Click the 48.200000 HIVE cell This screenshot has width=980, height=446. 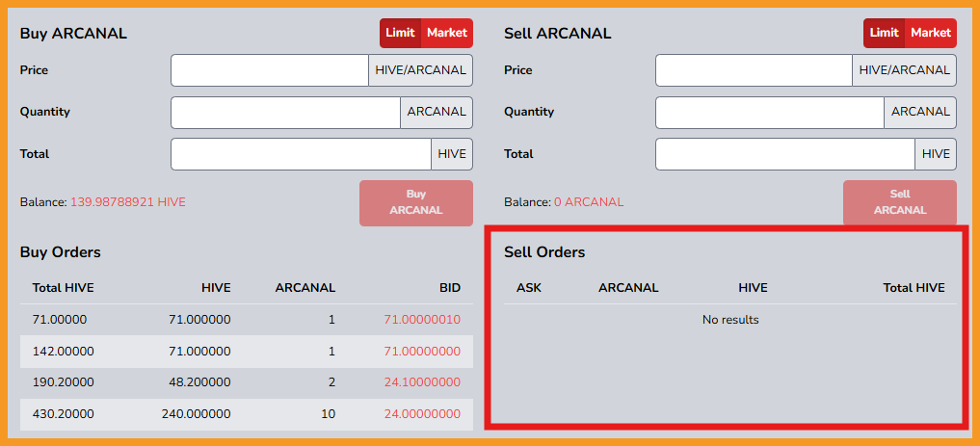coord(199,382)
